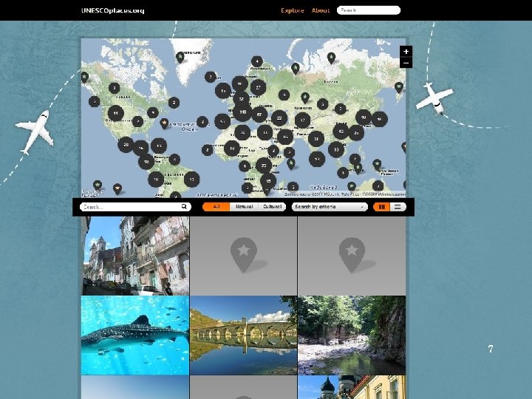
Task: Filter sites by Cultural type
Action: (x=273, y=207)
